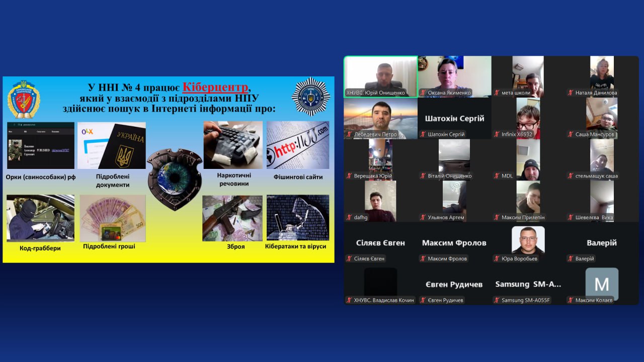This screenshot has width=644, height=362.
Task: Click the red underlined Кіберцентр link text
Action: [215, 87]
